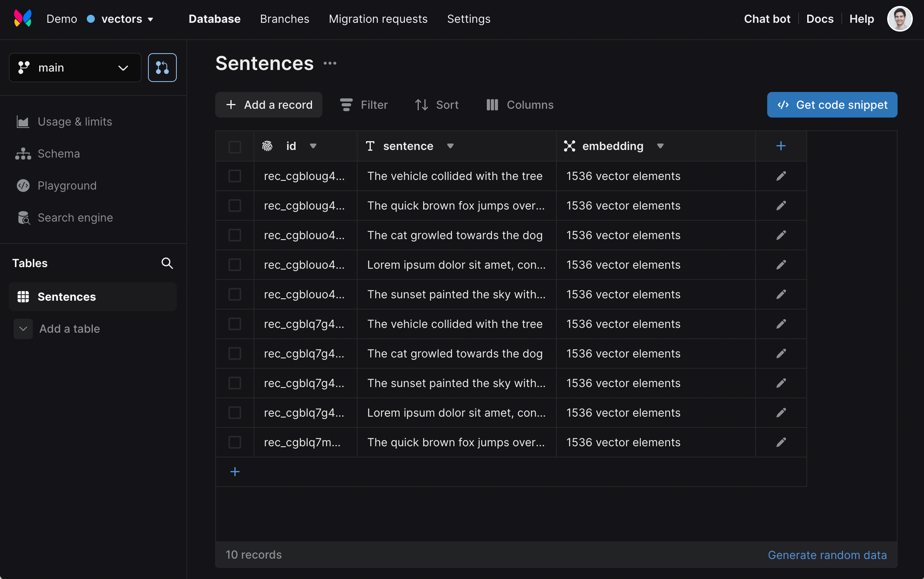Image resolution: width=924 pixels, height=579 pixels.
Task: Open the Playground sidebar item
Action: (x=67, y=186)
